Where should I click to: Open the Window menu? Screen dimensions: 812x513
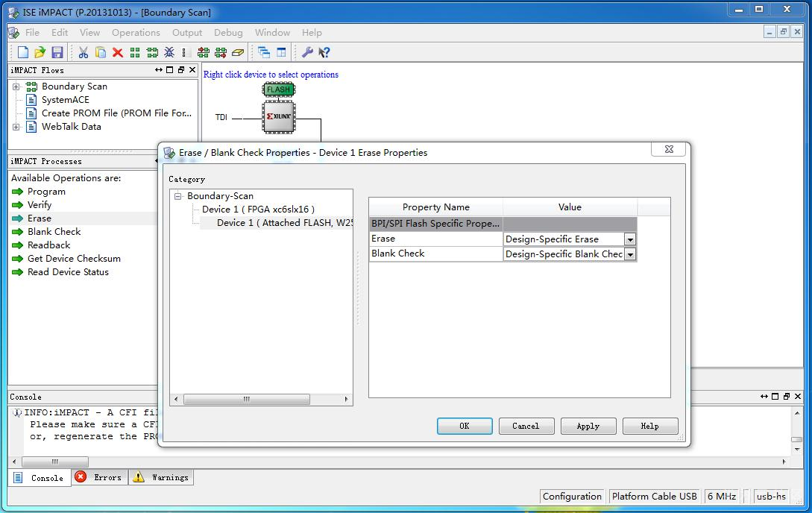click(272, 33)
